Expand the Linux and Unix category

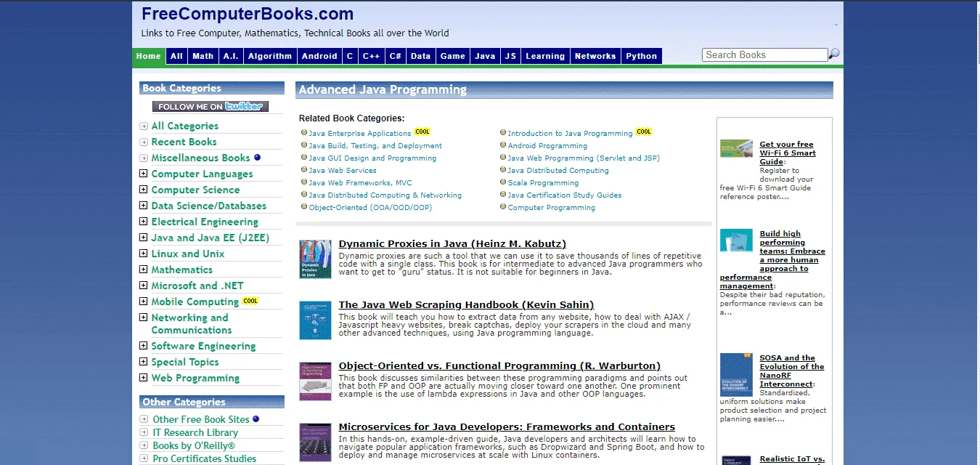pyautogui.click(x=144, y=254)
